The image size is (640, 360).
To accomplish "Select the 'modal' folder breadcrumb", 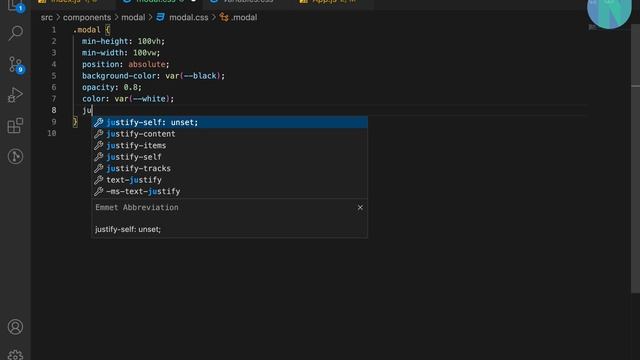I will click(x=133, y=18).
